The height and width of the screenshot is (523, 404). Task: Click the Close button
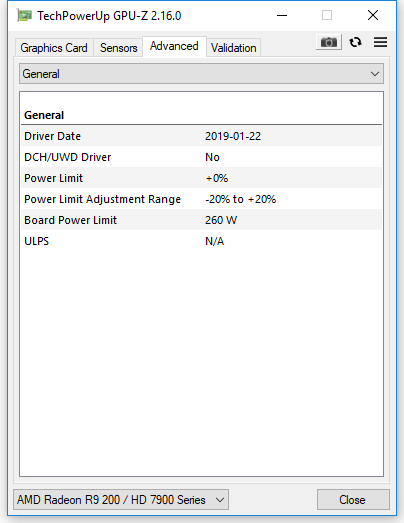[353, 500]
